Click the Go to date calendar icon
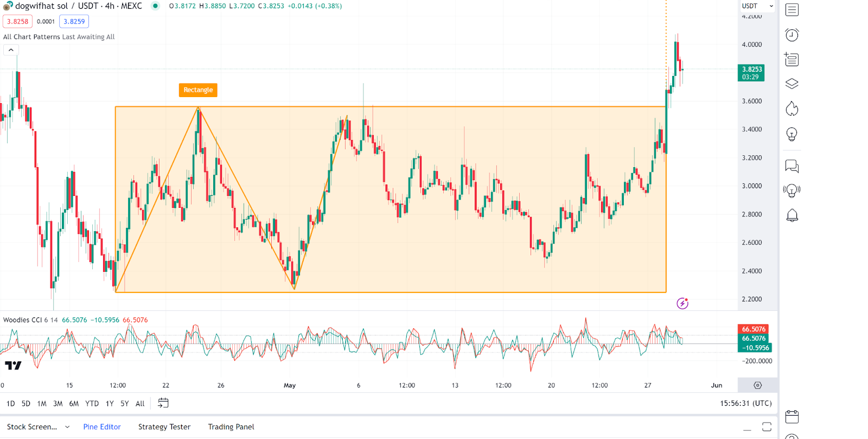This screenshot has width=868, height=439. coord(163,403)
